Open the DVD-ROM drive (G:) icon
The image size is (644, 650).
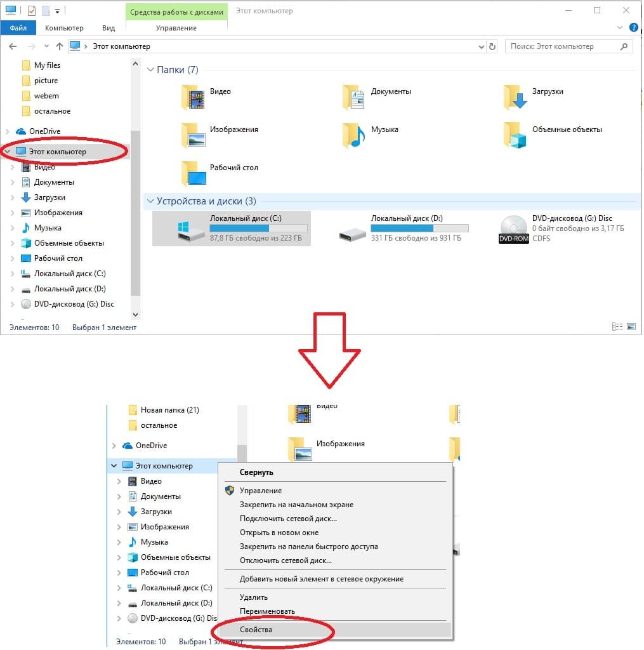(513, 229)
